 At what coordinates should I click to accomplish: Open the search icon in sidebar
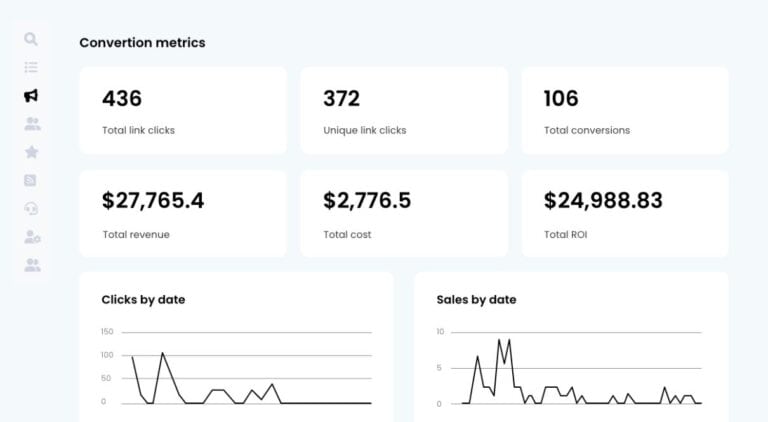coord(31,39)
